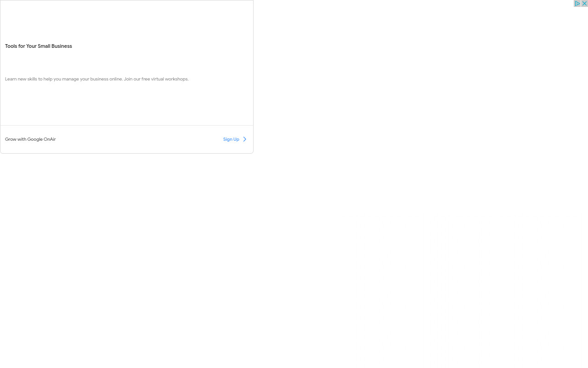Click the "Learn new skills" ad description
Viewport: 588px width, 368px height.
pyautogui.click(x=97, y=79)
